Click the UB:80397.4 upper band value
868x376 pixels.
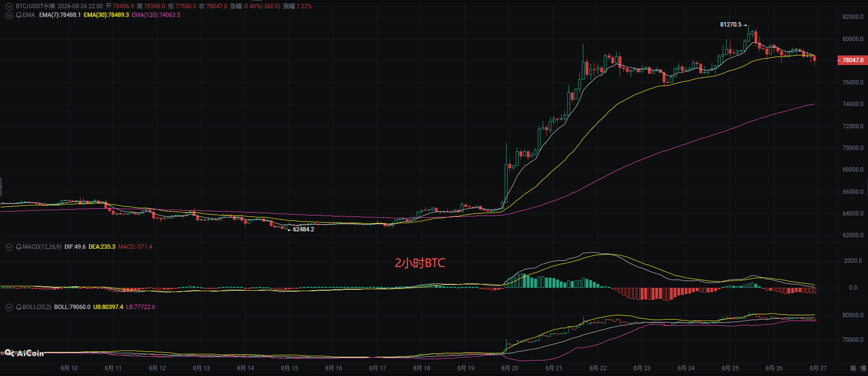(x=108, y=307)
